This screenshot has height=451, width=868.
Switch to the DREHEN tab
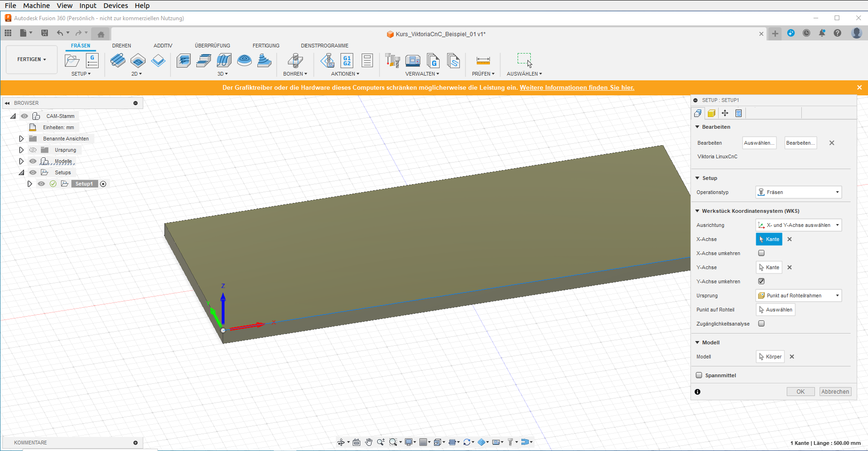point(122,46)
